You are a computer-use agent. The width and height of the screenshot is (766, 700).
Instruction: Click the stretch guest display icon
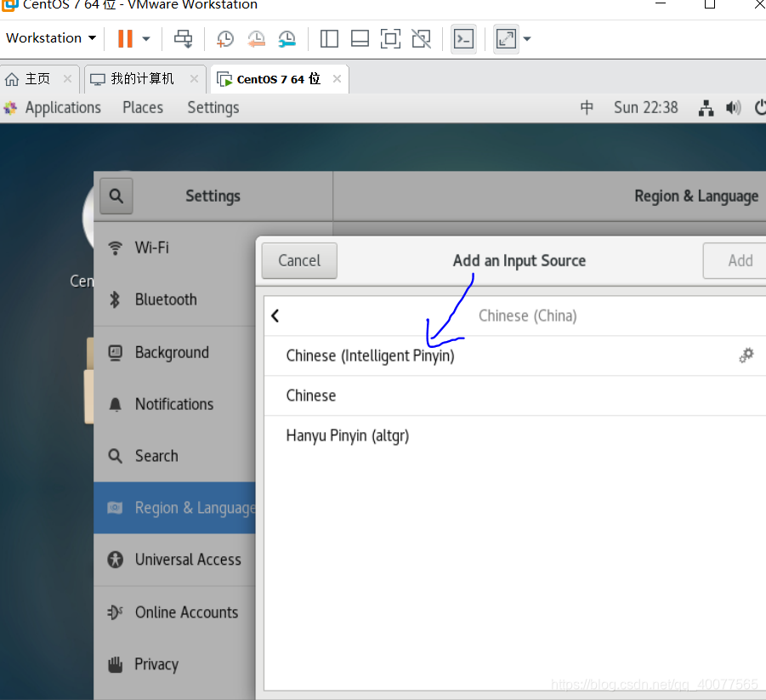click(506, 38)
